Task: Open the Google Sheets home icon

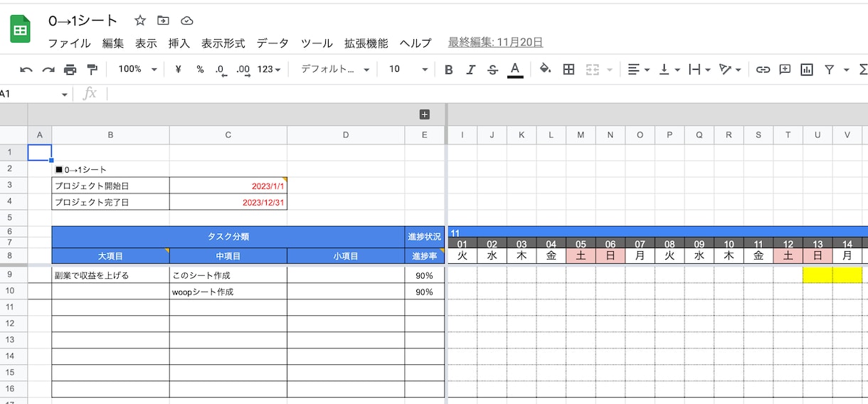Action: [20, 30]
